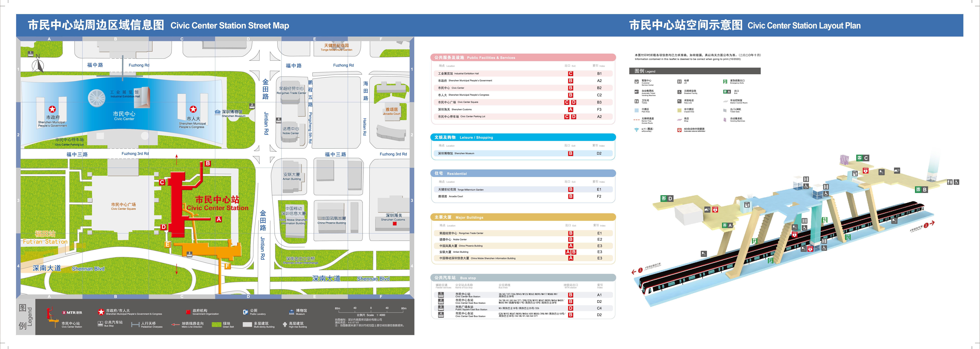This screenshot has width=980, height=349.
Task: Select the Ticket Gate legend icon
Action: coord(725,110)
